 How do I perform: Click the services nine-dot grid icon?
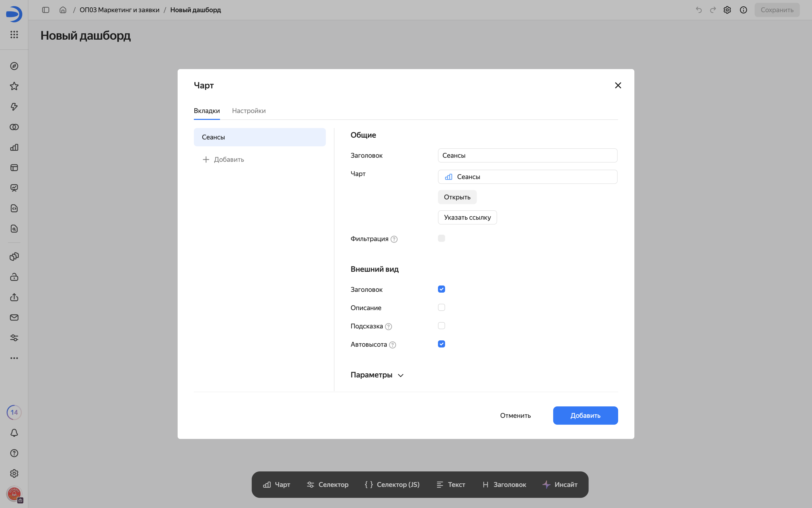[x=14, y=35]
